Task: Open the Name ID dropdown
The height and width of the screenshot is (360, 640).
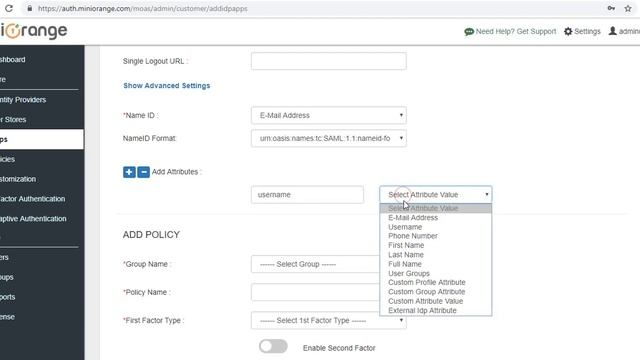Action: coord(329,116)
